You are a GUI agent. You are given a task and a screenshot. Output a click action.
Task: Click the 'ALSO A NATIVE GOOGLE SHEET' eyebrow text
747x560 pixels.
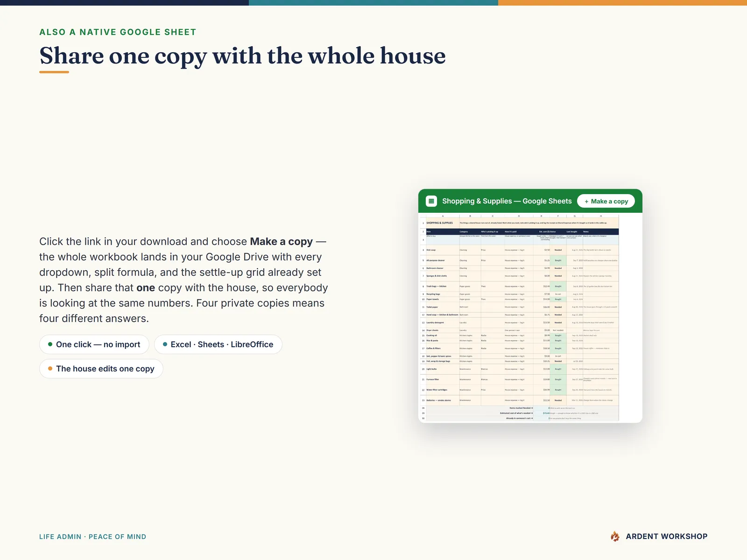tap(118, 32)
